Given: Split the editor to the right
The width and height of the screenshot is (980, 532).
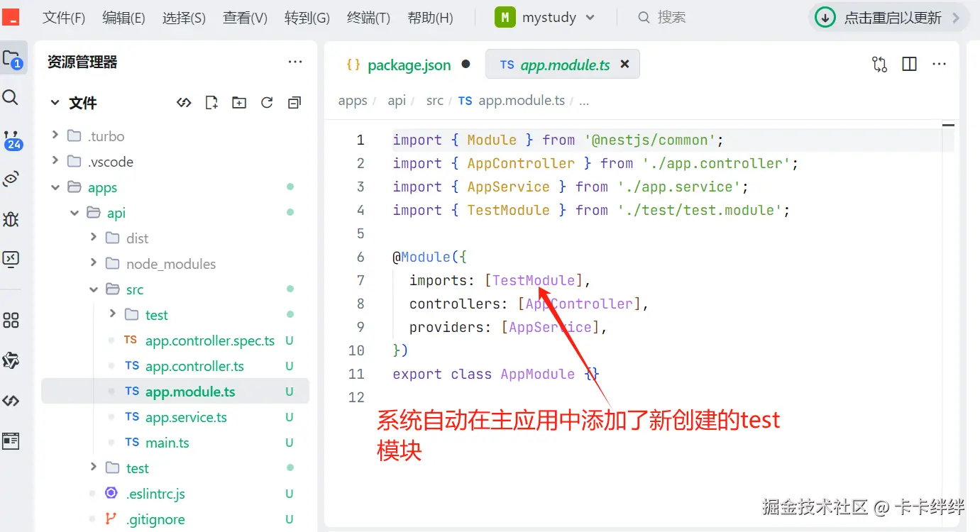Looking at the screenshot, I should click(909, 65).
